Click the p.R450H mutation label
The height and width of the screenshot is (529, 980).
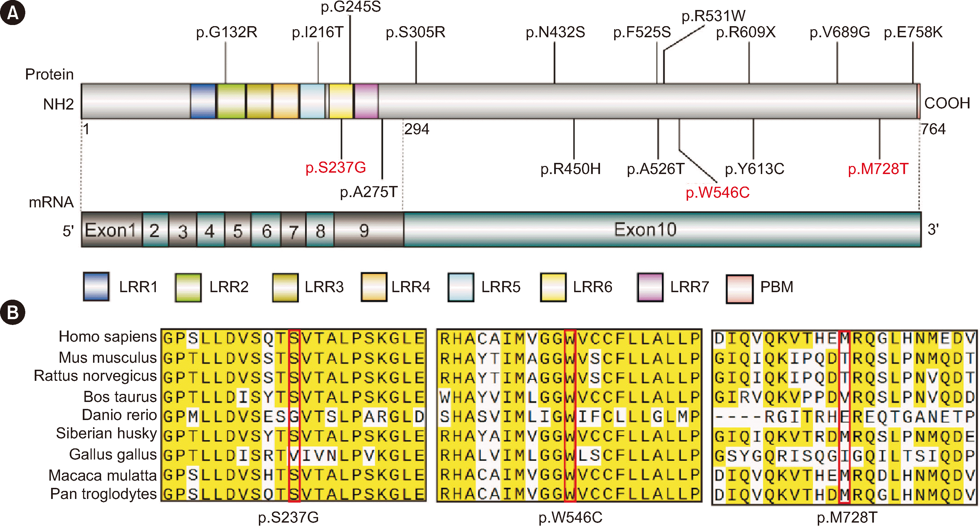tap(571, 169)
